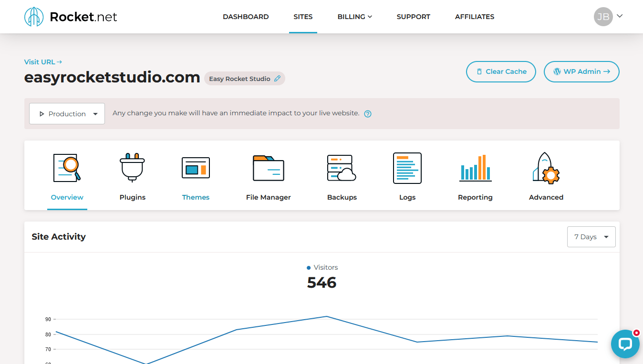The width and height of the screenshot is (643, 364).
Task: Open the File Manager folder icon
Action: (x=269, y=168)
